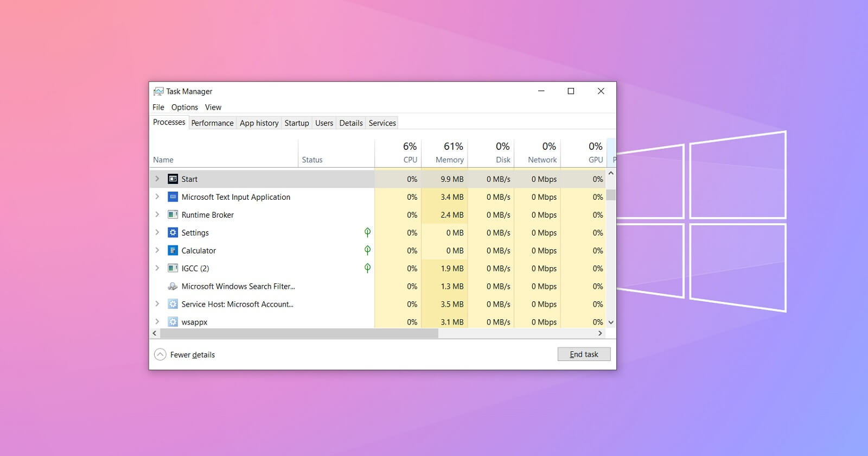Select the Start process row name
The height and width of the screenshot is (456, 868).
pyautogui.click(x=189, y=179)
